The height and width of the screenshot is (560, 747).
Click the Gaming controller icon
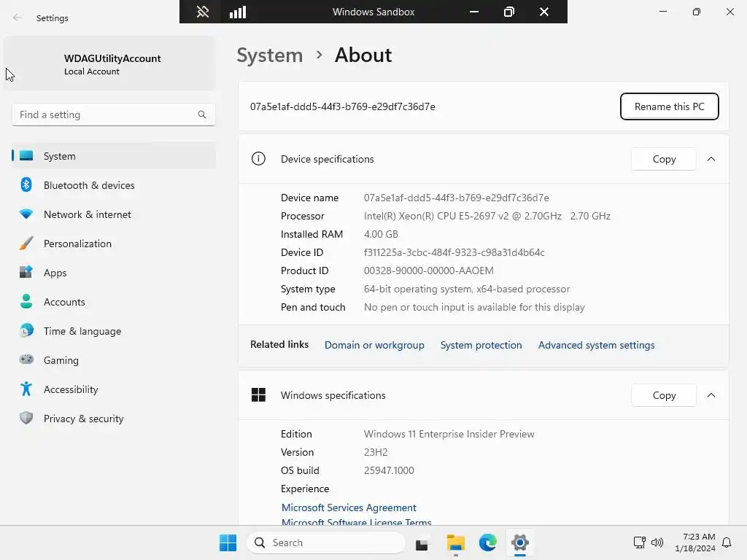(x=26, y=359)
